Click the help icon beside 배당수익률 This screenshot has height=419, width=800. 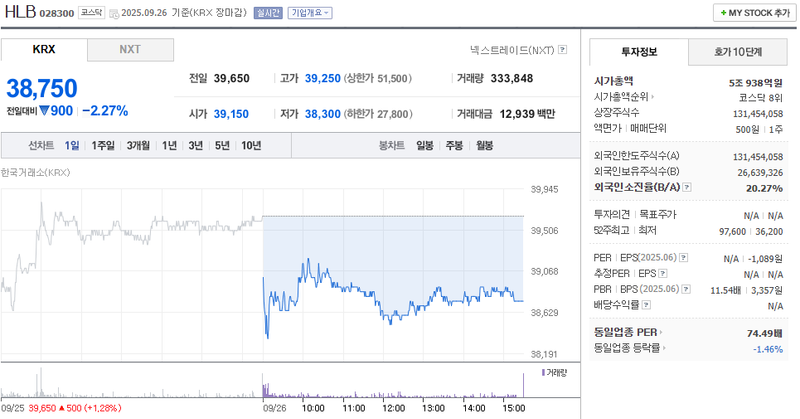tap(646, 305)
